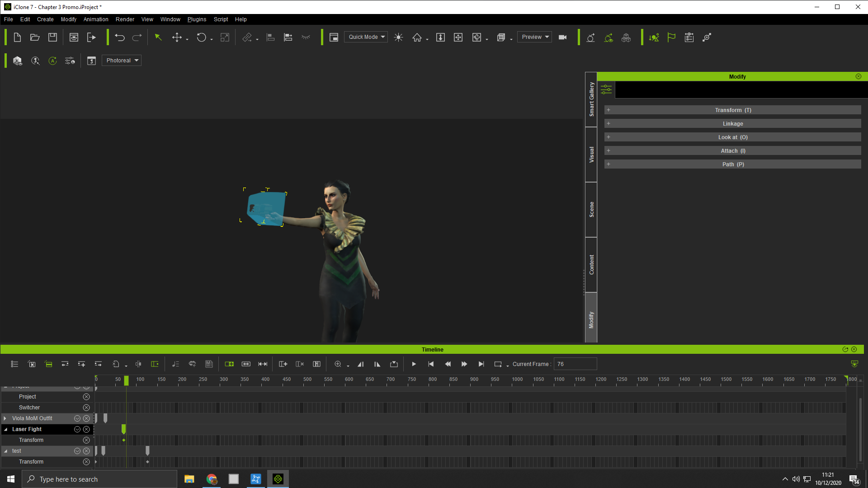868x488 pixels.
Task: Step to next frame
Action: point(464,364)
